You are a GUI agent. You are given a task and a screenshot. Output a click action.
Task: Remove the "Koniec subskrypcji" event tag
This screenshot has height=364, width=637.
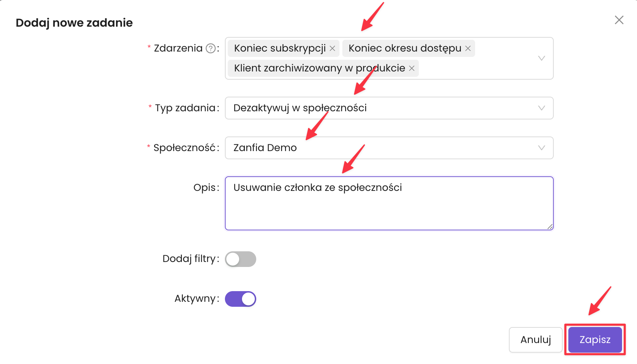click(x=332, y=48)
